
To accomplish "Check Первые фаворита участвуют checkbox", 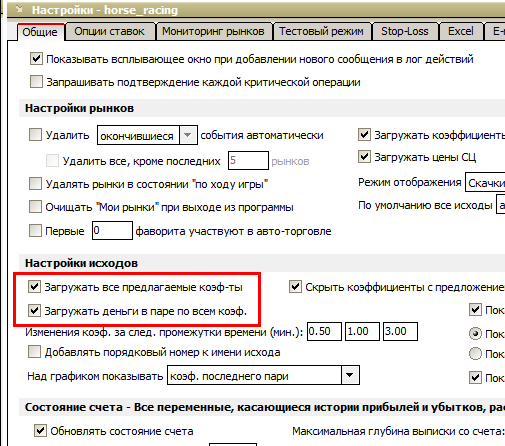I will point(35,231).
